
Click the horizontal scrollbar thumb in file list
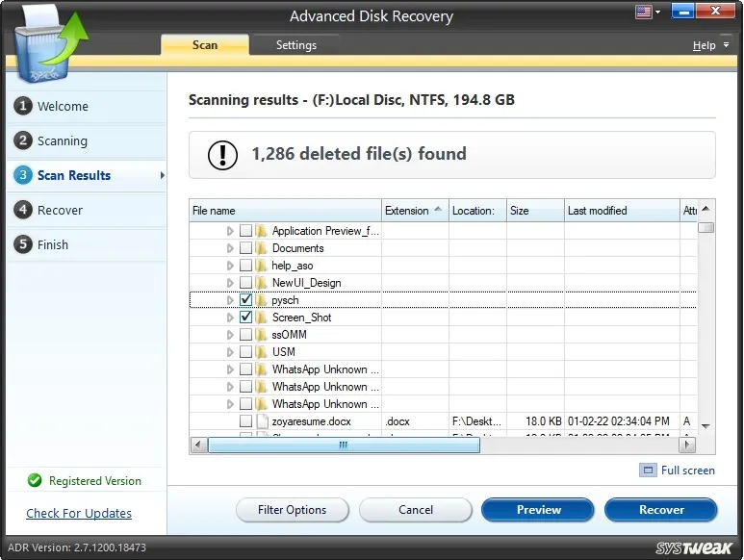coord(344,445)
